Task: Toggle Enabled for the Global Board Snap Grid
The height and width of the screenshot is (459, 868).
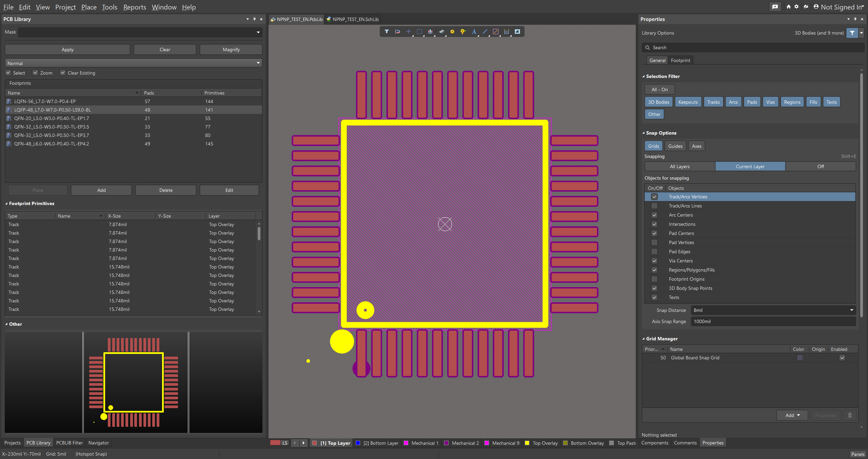Action: (x=842, y=358)
